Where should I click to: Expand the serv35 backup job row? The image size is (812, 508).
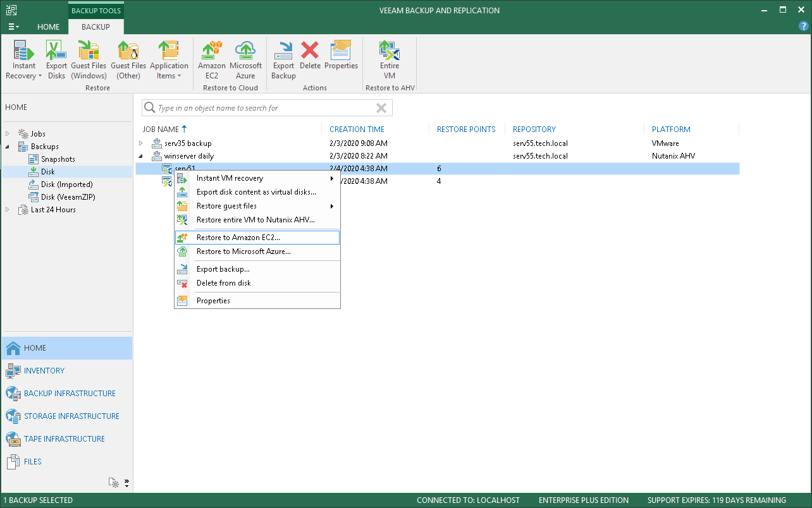coord(141,143)
